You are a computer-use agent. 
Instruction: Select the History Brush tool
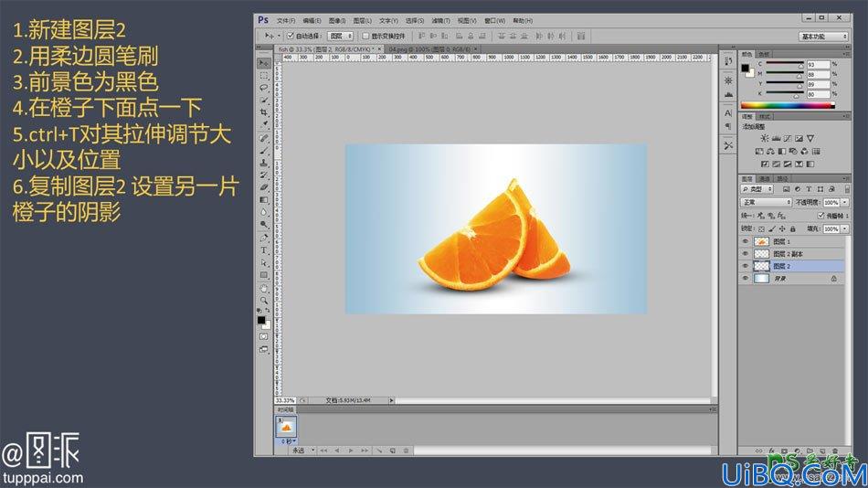click(264, 175)
